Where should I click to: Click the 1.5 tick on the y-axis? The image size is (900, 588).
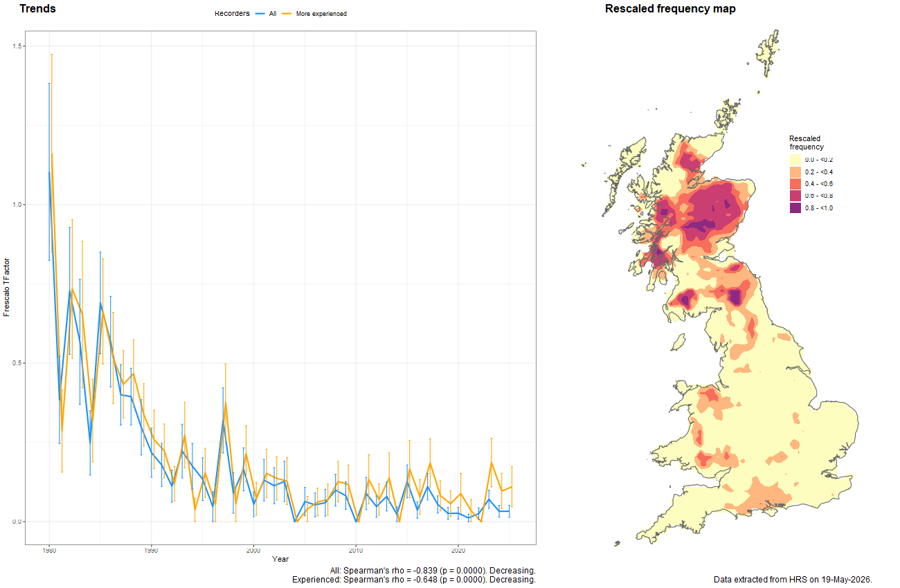tap(18, 46)
